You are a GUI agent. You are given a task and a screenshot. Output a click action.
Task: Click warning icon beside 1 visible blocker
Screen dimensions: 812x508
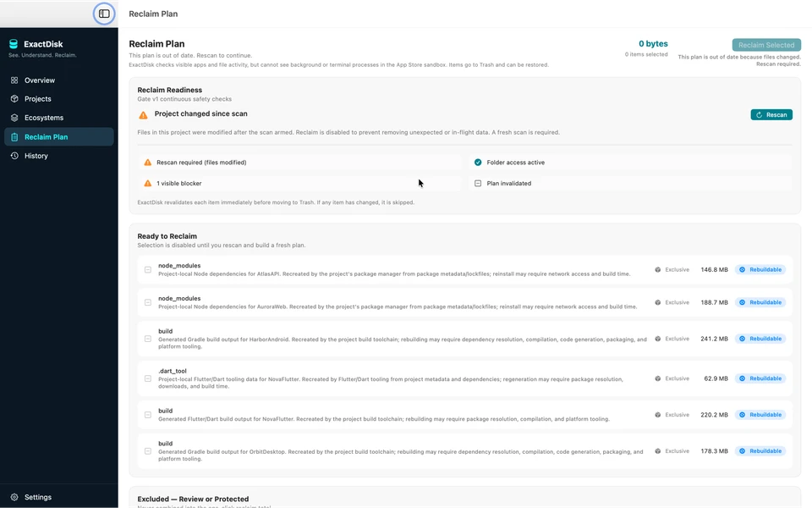tap(147, 183)
